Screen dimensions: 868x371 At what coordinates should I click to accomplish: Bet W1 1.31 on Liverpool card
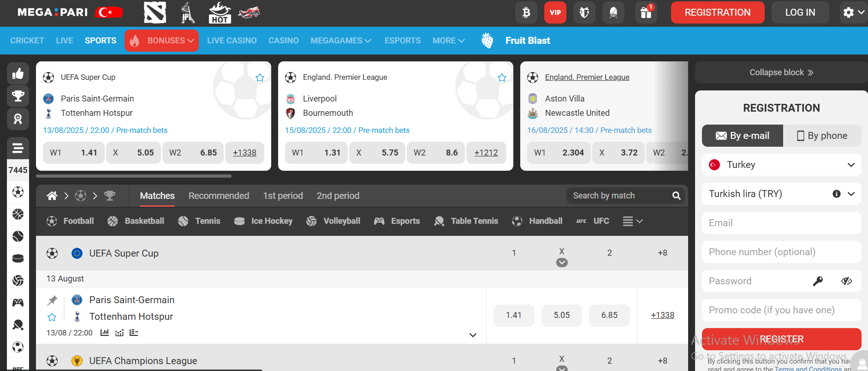pos(316,153)
